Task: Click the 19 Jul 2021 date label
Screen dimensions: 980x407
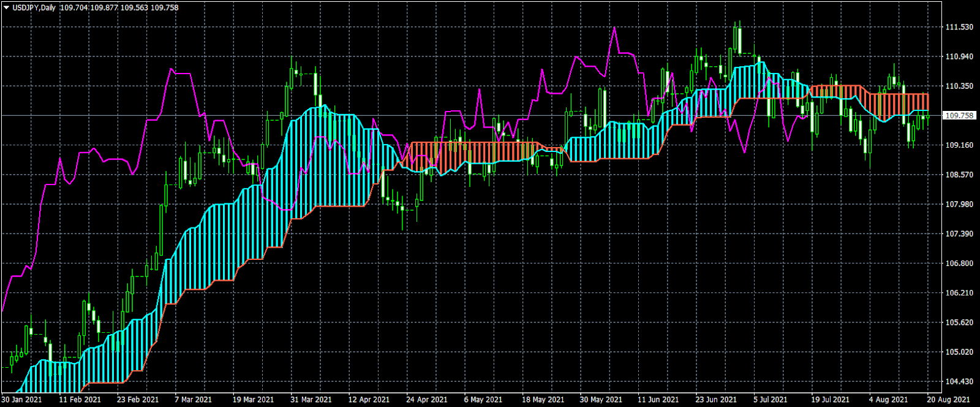Action: pos(831,400)
